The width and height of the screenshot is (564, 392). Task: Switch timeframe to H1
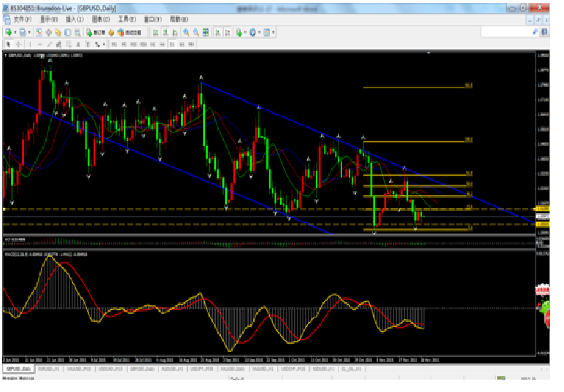tap(152, 45)
